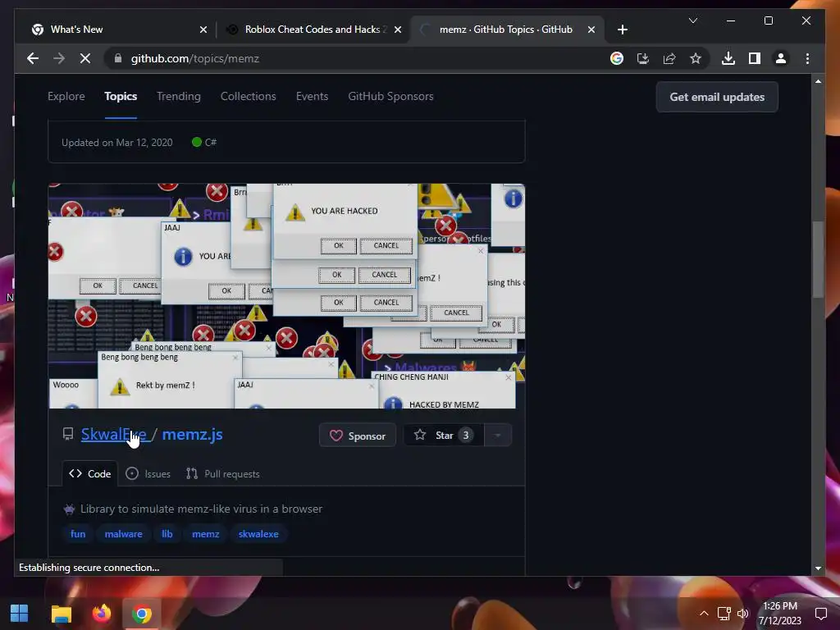Viewport: 840px width, 630px height.
Task: Go to Trending page
Action: (178, 97)
